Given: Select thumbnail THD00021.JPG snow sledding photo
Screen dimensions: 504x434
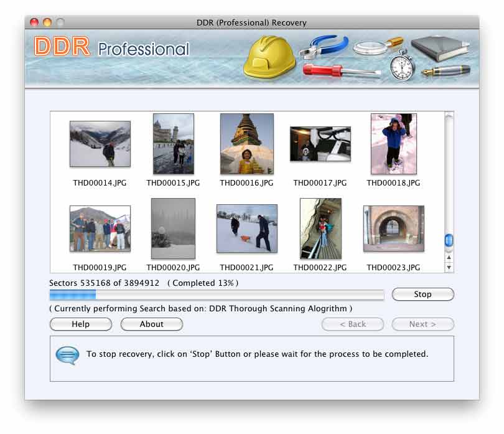Looking at the screenshot, I should (247, 229).
